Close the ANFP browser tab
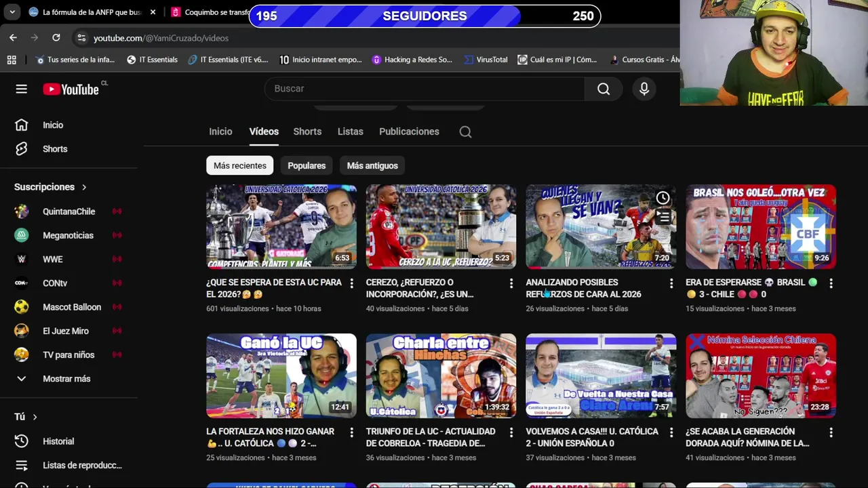The width and height of the screenshot is (868, 488). (153, 12)
